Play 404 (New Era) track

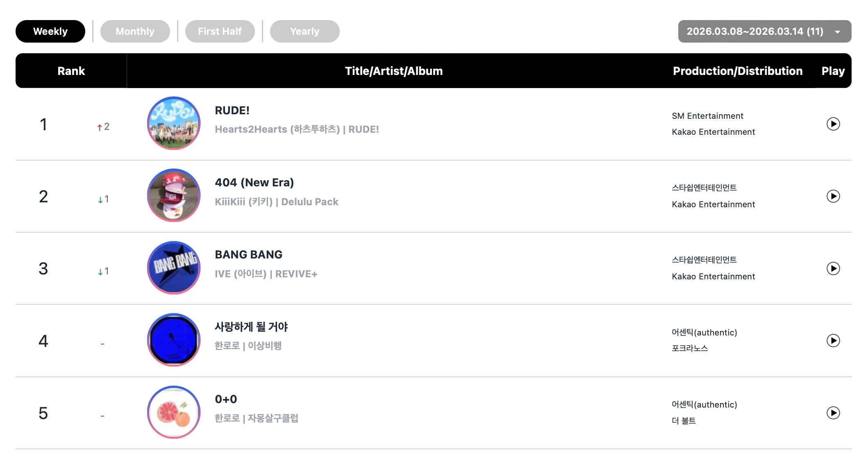833,196
